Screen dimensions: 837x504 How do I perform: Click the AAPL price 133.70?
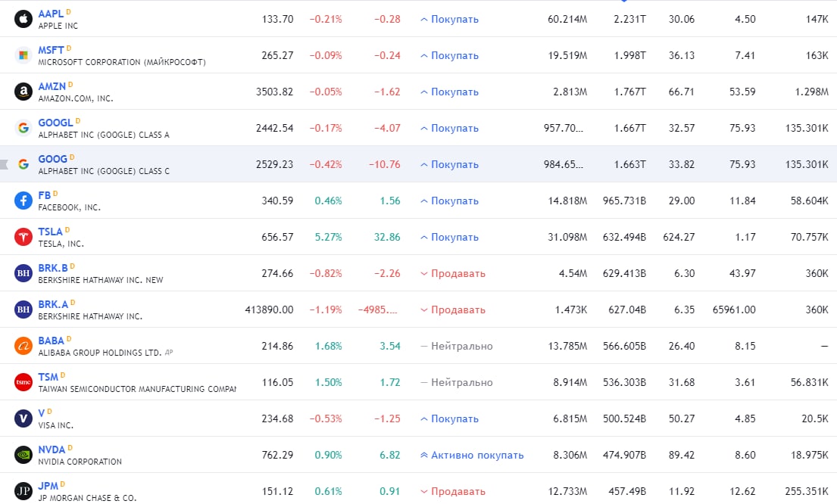pyautogui.click(x=277, y=19)
